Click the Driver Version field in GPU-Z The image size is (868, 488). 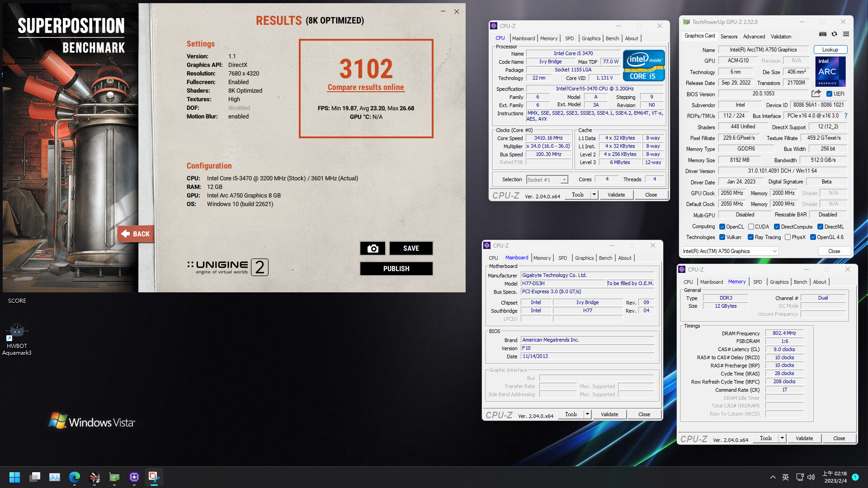tap(782, 171)
